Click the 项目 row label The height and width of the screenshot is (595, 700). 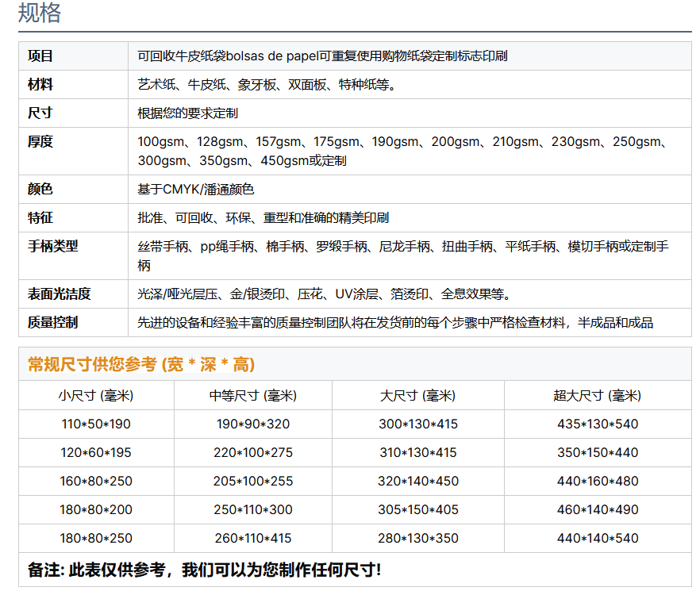[40, 56]
